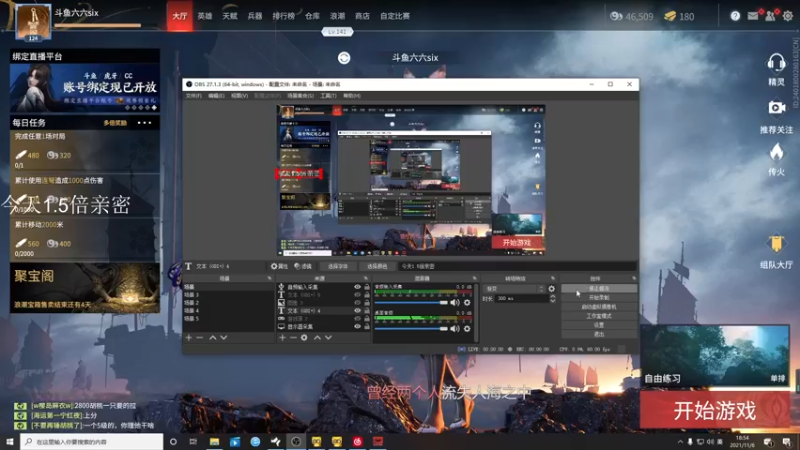Toggle visibility of 文本 (GDI+) 5 source
800x450 pixels.
point(357,295)
